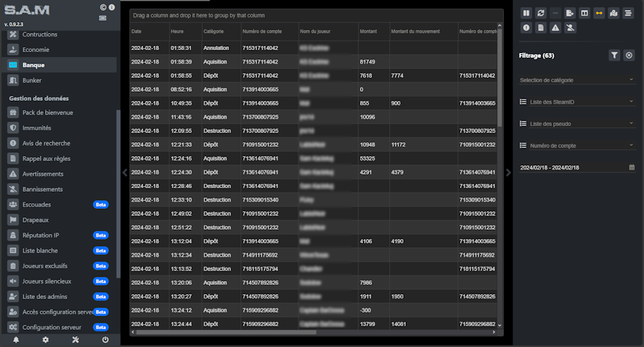Click the date range input field
The width and height of the screenshot is (644, 347).
[x=572, y=167]
